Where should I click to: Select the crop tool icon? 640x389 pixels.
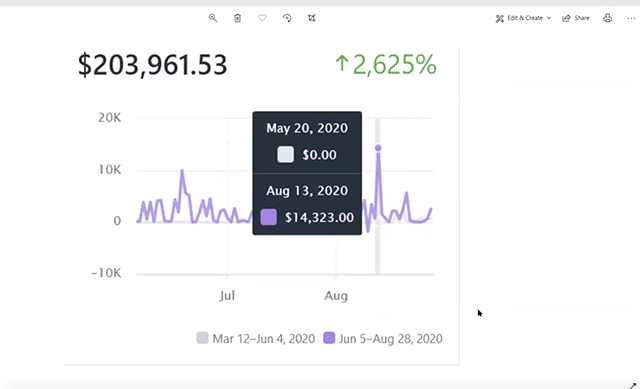click(312, 18)
